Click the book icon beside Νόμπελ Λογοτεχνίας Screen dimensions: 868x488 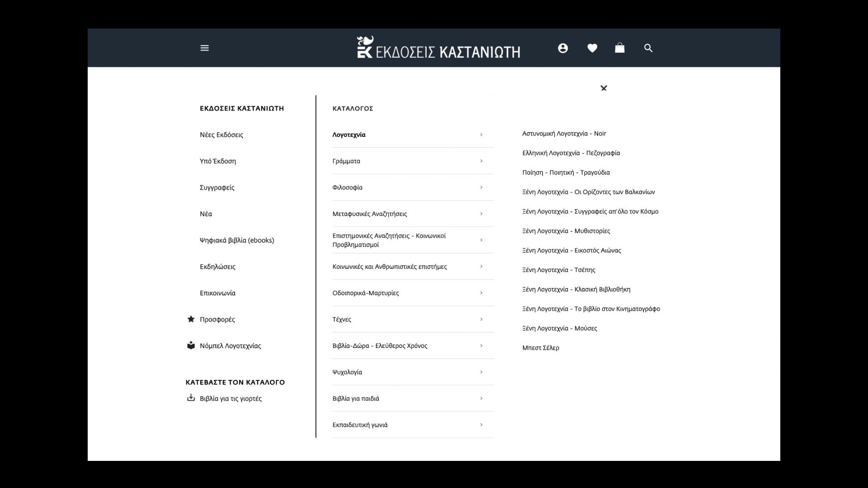191,345
